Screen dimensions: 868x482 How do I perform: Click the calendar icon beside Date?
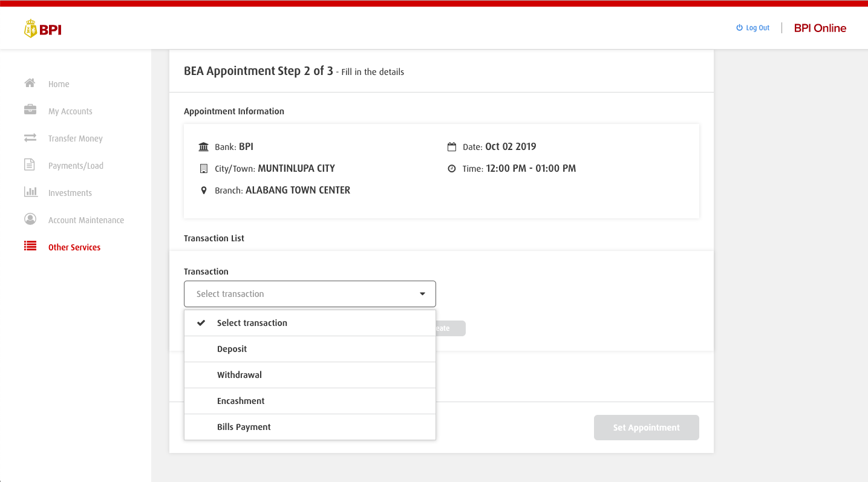[451, 147]
